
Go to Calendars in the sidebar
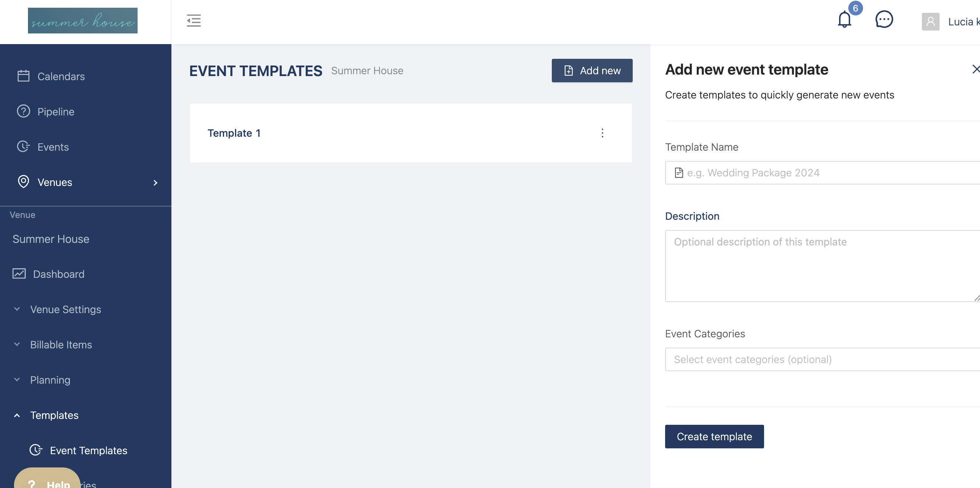61,76
